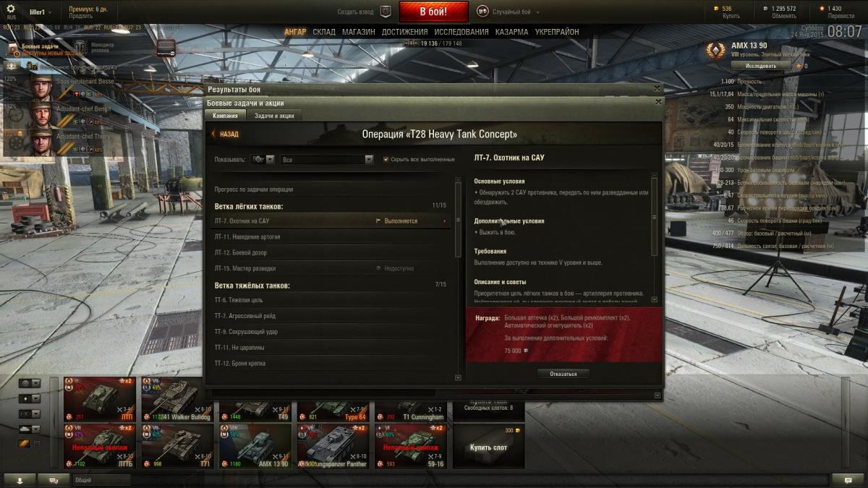Open the nation filter dropdown in carousel
The image size is (868, 488).
[30, 383]
